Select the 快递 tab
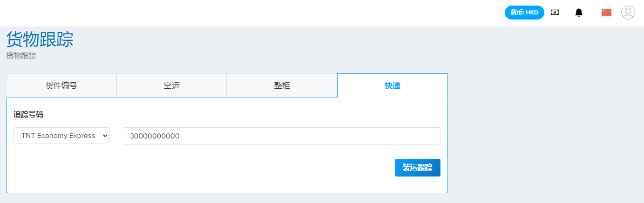This screenshot has width=644, height=203. click(x=393, y=85)
